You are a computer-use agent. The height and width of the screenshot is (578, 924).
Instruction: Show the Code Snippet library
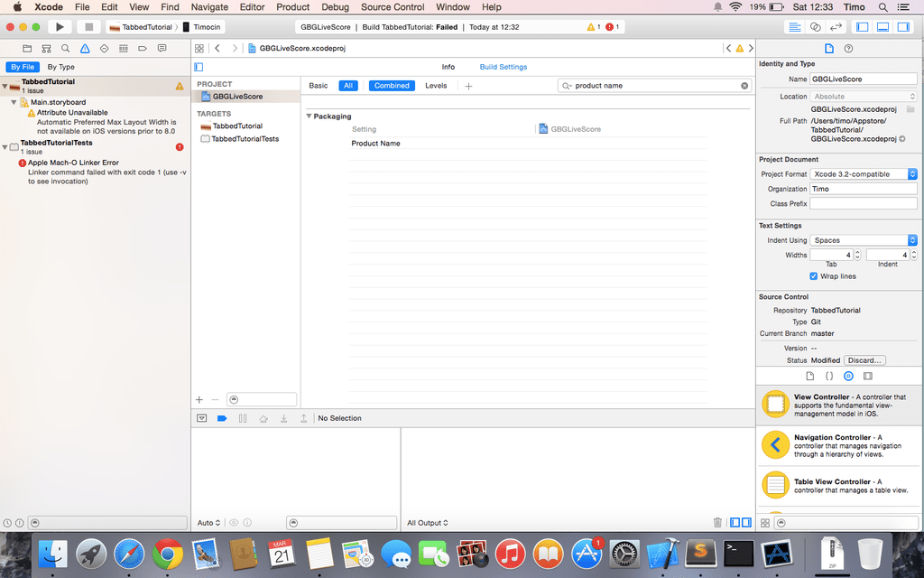click(x=829, y=376)
